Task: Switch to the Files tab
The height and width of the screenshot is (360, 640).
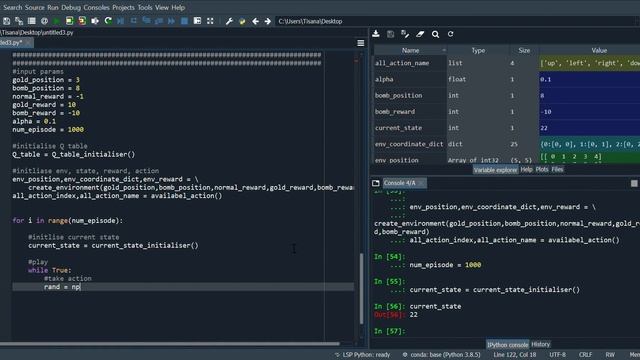Action: point(557,169)
